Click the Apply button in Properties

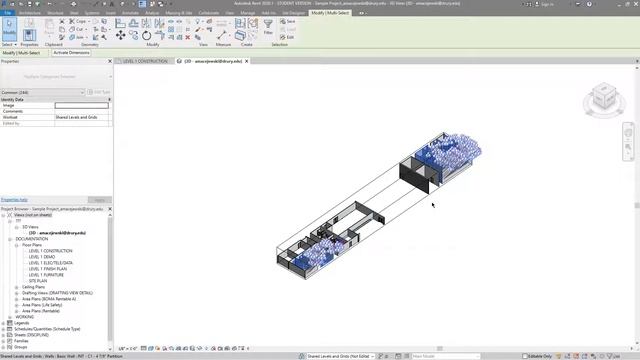(100, 200)
